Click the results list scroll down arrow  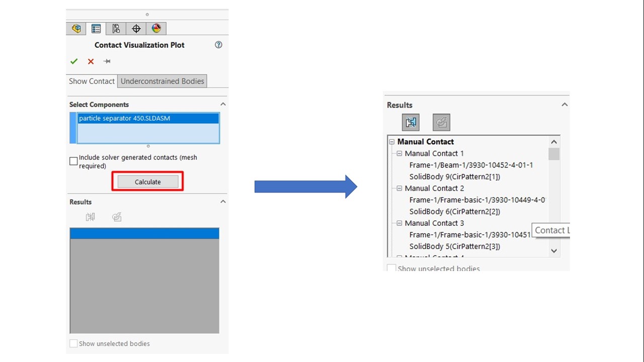(x=554, y=251)
